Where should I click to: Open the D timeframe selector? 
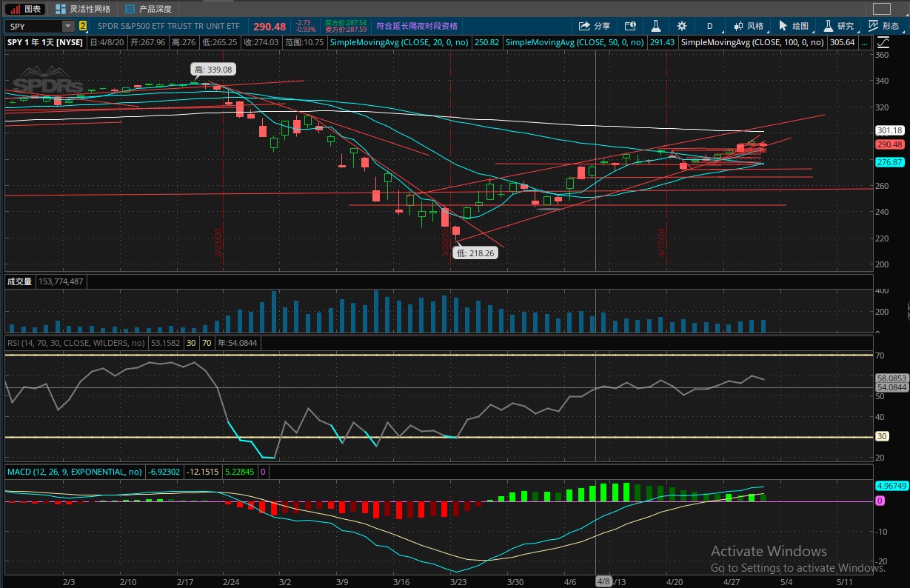(709, 26)
